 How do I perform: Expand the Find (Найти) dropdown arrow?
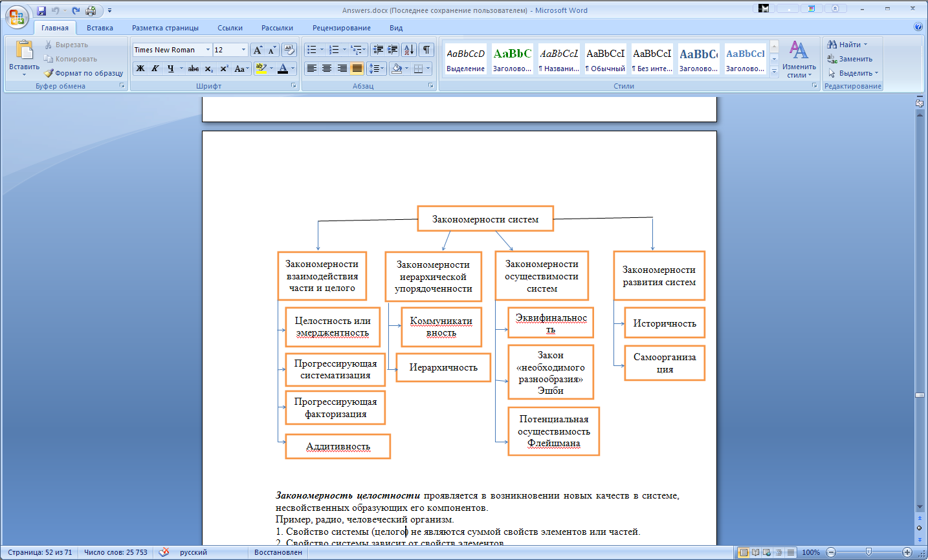865,45
